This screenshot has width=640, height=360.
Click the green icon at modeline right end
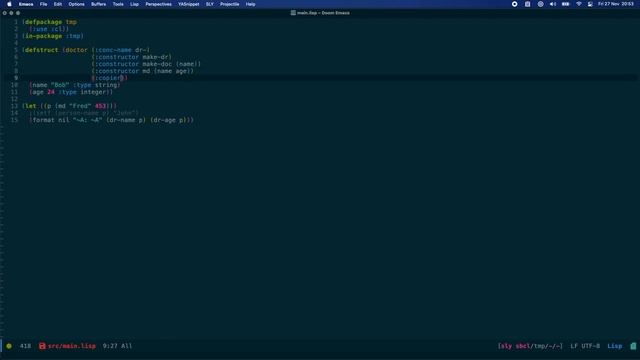click(x=633, y=346)
